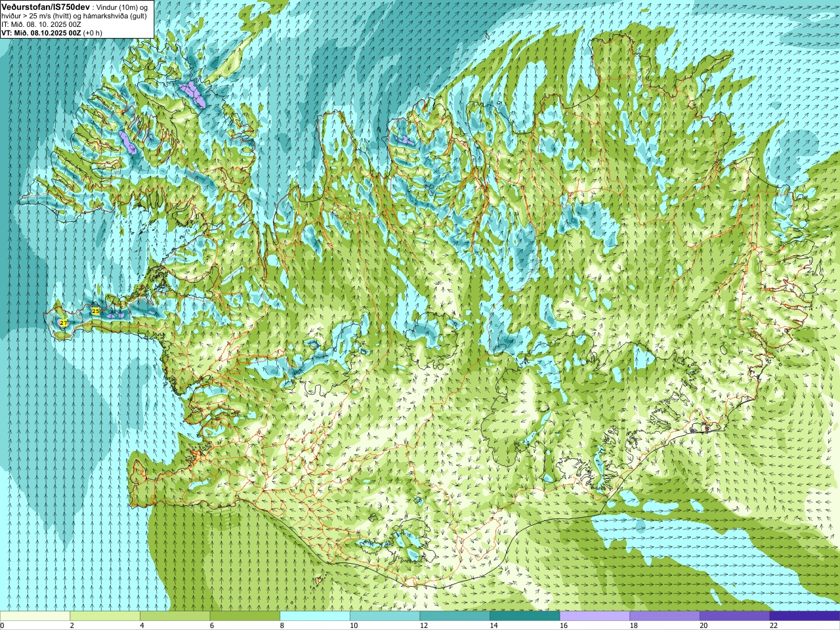Click the "IT: Mið. 08. 10. 2025 00Z" line

tap(41, 24)
